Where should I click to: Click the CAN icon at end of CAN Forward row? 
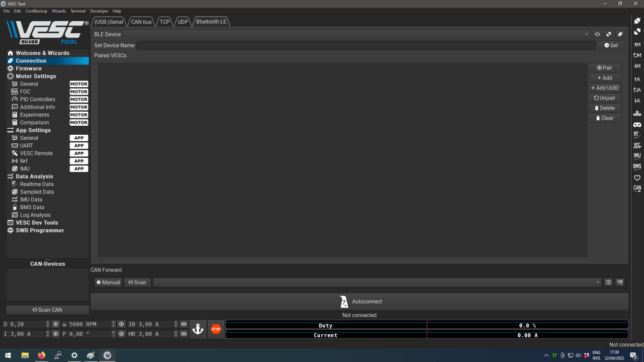click(x=620, y=283)
